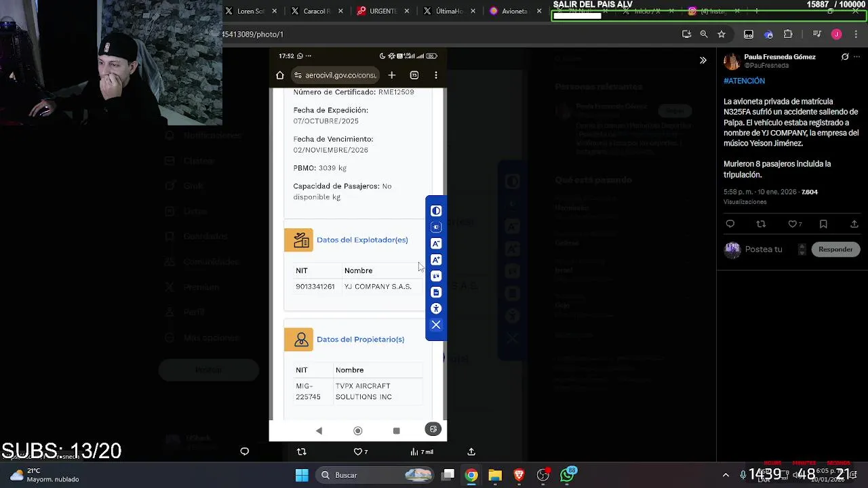Click the first extension icon after the star
The height and width of the screenshot is (488, 868).
coord(749,34)
